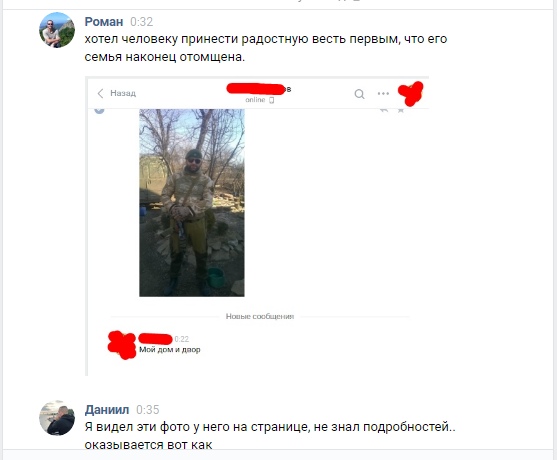Click the Назад back label
The height and width of the screenshot is (460, 557).
pos(123,93)
